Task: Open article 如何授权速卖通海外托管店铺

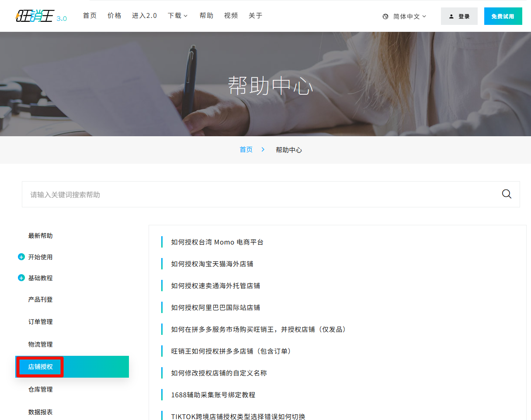Action: pos(215,286)
